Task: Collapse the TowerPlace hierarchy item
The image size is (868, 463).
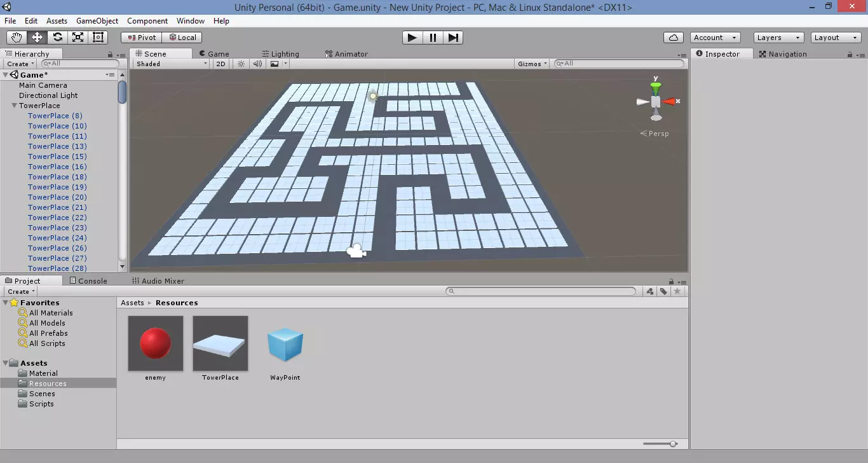Action: (14, 106)
